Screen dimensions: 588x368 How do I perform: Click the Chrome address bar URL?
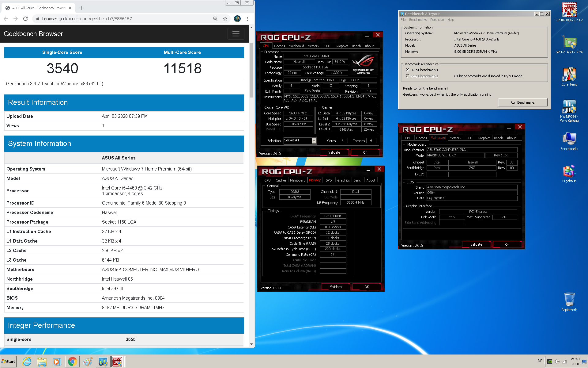pos(87,19)
